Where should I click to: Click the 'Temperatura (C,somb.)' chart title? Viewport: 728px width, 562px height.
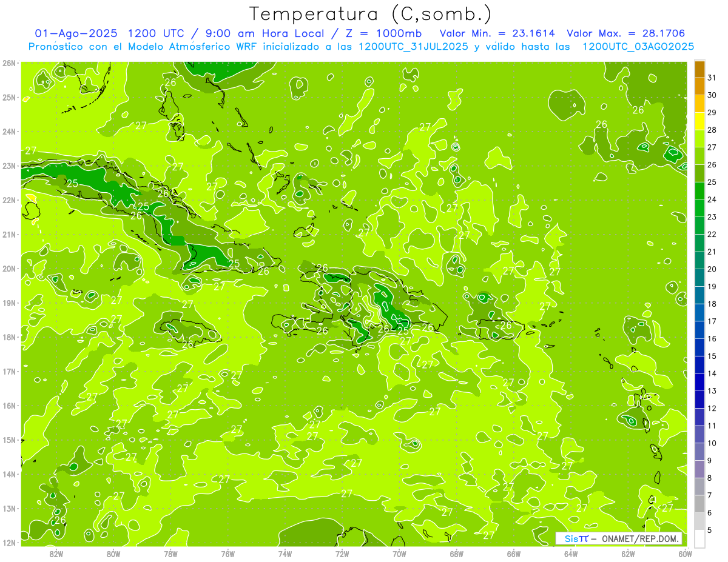(371, 15)
